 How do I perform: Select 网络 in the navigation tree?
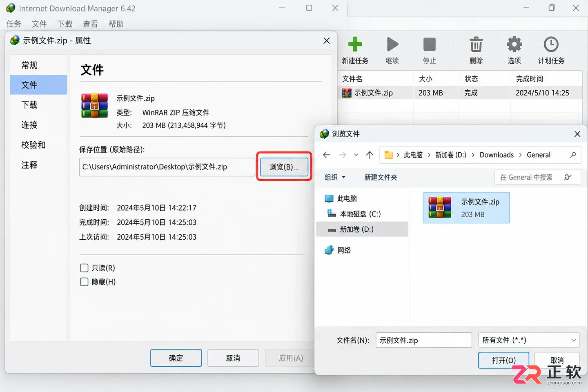pos(362,250)
